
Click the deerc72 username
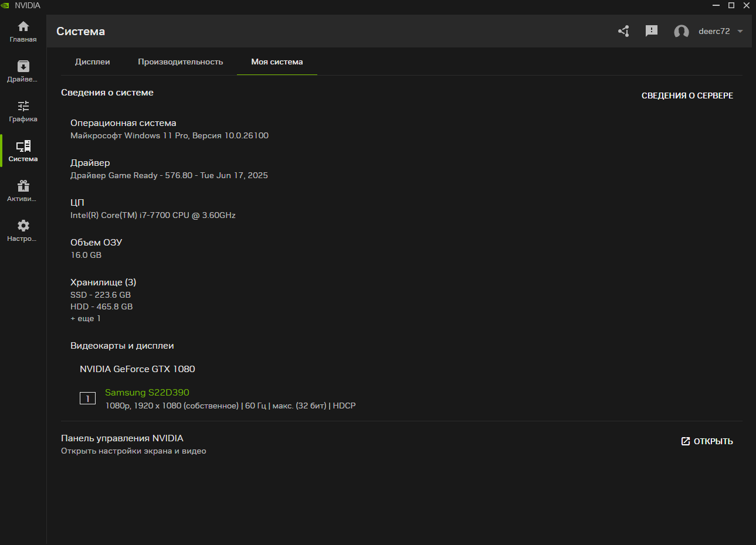coord(714,32)
